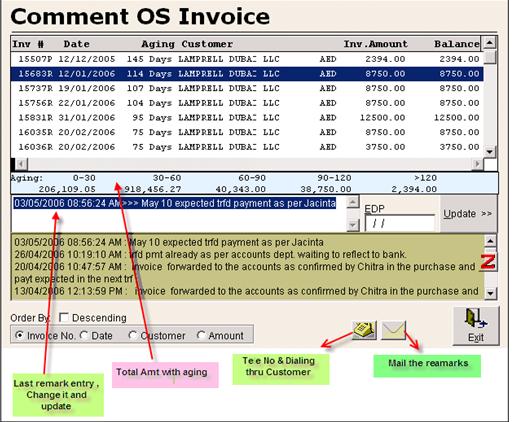This screenshot has width=516, height=422.
Task: Click the Update >> button
Action: [x=468, y=213]
